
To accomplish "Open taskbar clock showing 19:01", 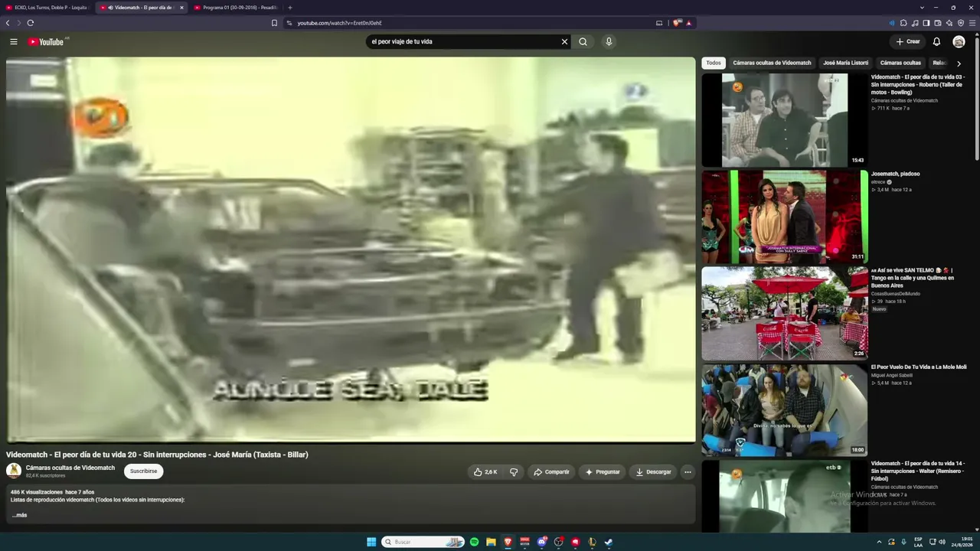I will (962, 542).
